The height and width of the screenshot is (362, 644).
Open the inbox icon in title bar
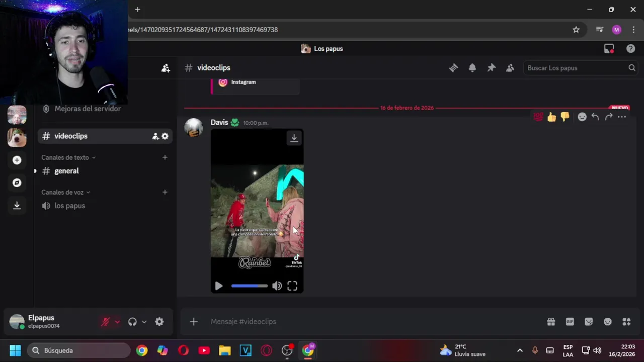(x=609, y=49)
